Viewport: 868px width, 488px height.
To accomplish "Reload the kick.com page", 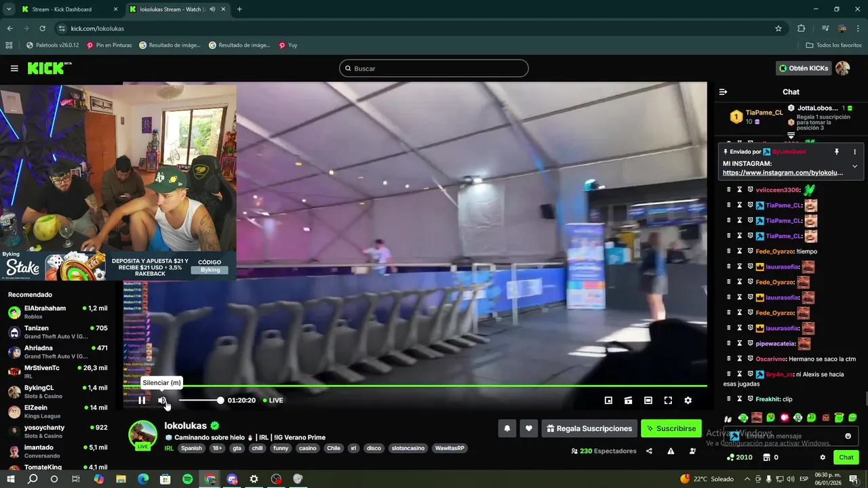I will pos(42,28).
